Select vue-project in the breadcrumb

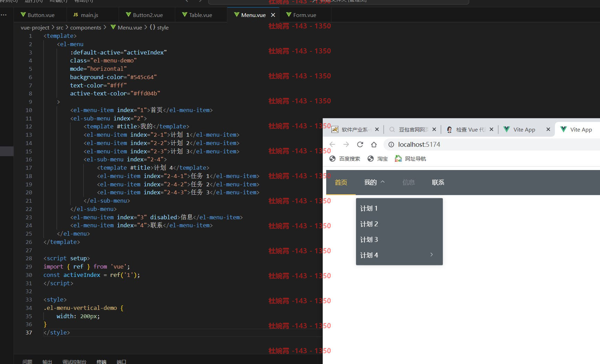click(35, 27)
